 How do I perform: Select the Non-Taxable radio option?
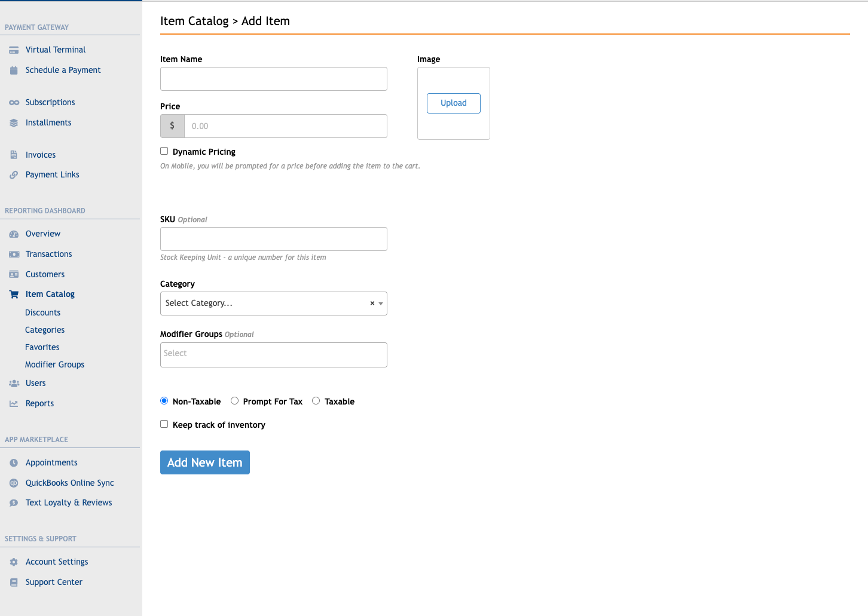164,401
